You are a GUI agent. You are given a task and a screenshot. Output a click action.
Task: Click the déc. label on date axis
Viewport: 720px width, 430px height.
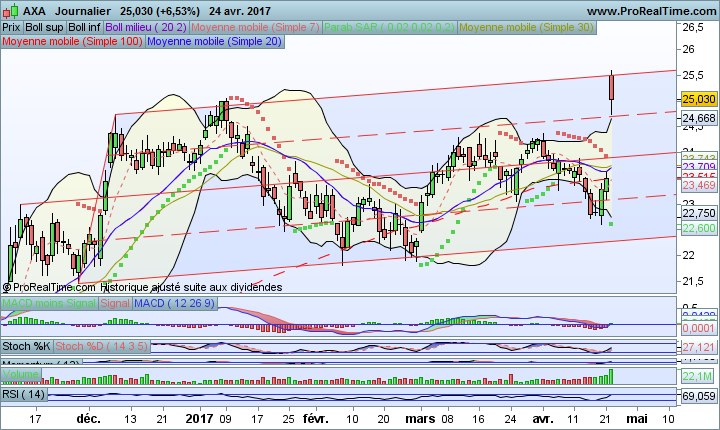click(89, 419)
